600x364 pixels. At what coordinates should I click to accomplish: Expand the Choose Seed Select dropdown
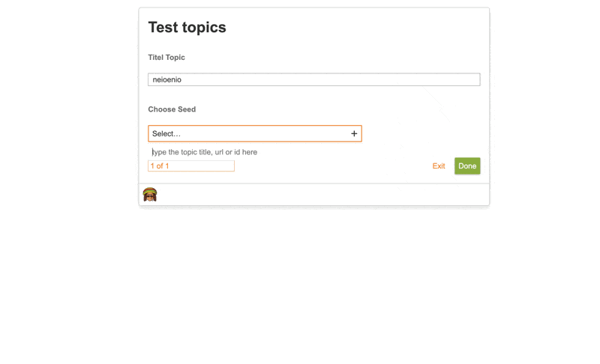tap(255, 133)
